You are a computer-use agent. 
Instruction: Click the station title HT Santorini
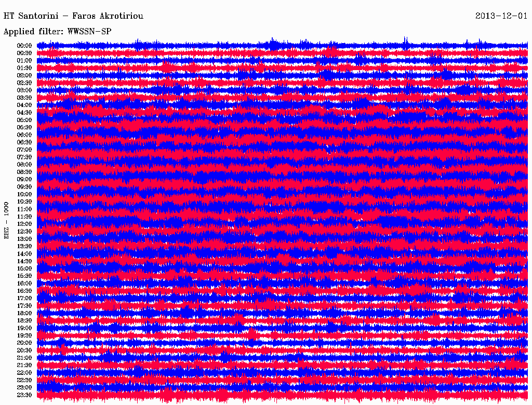coord(31,16)
